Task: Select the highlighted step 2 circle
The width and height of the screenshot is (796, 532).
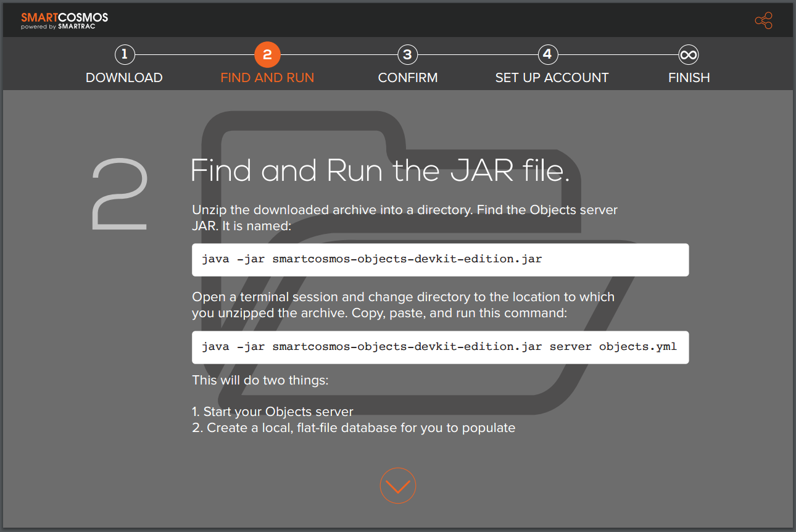Action: (x=267, y=55)
